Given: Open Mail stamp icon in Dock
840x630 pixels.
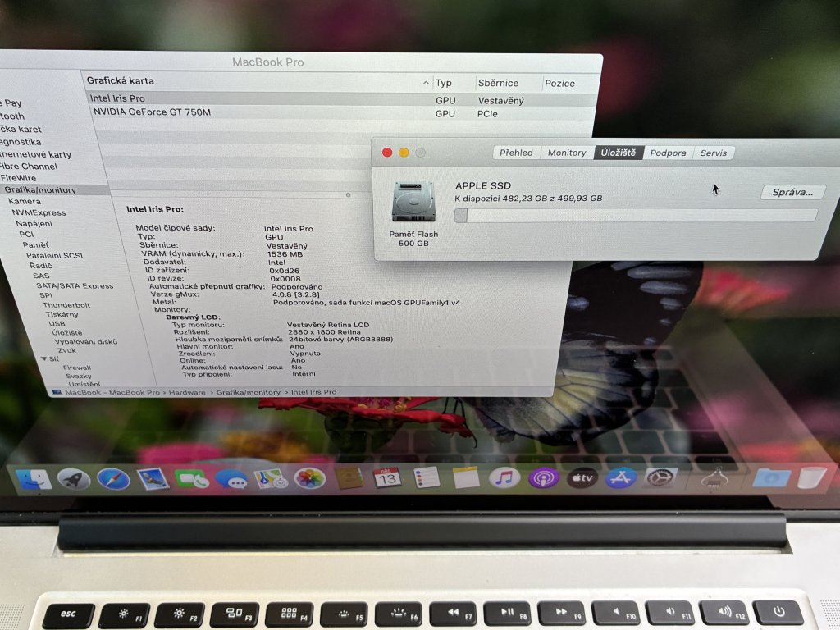Looking at the screenshot, I should [153, 479].
